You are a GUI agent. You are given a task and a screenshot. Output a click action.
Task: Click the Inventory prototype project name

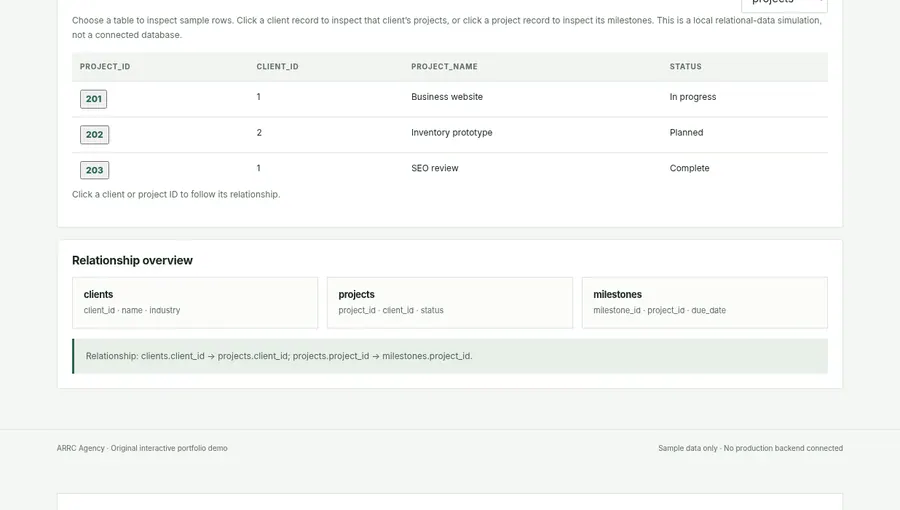[x=452, y=133]
